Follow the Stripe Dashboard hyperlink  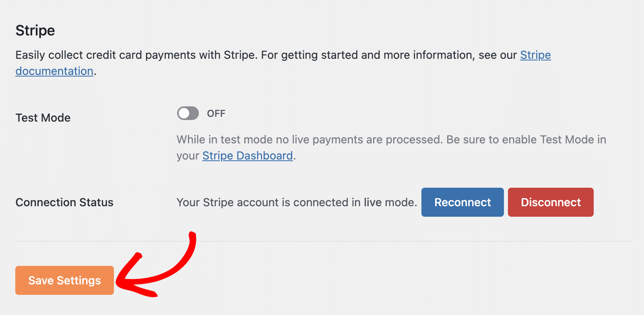[247, 155]
